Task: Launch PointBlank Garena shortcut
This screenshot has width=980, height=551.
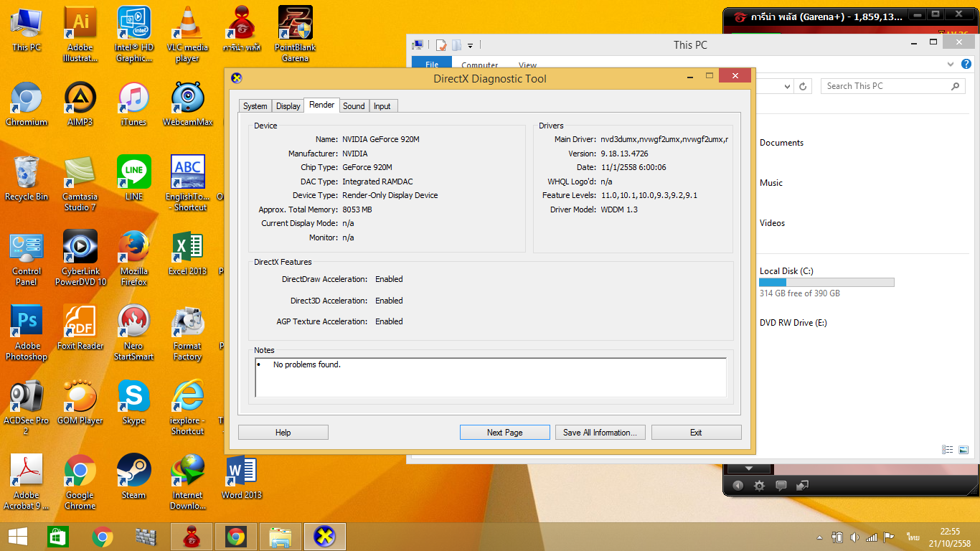Action: [x=296, y=34]
